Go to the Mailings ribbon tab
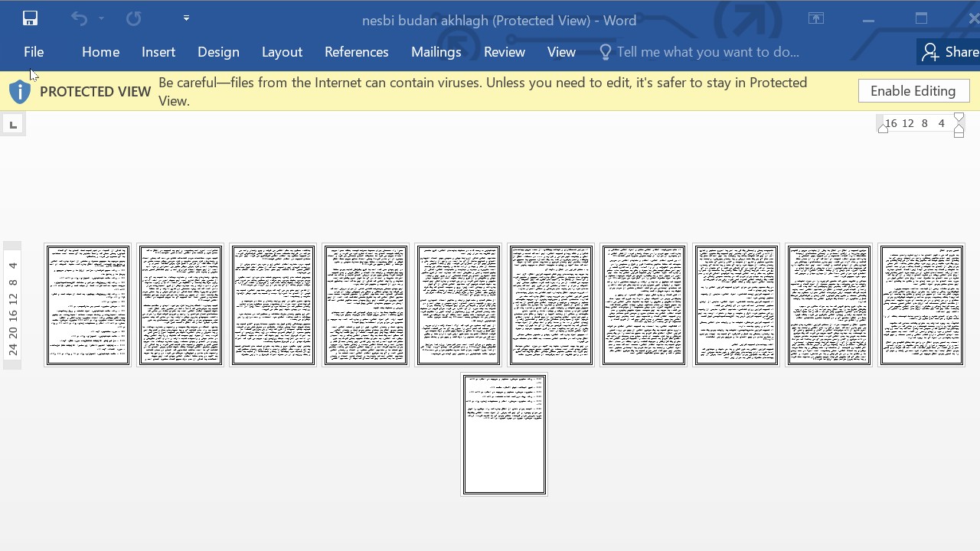Screen dimensions: 980x551 click(436, 52)
